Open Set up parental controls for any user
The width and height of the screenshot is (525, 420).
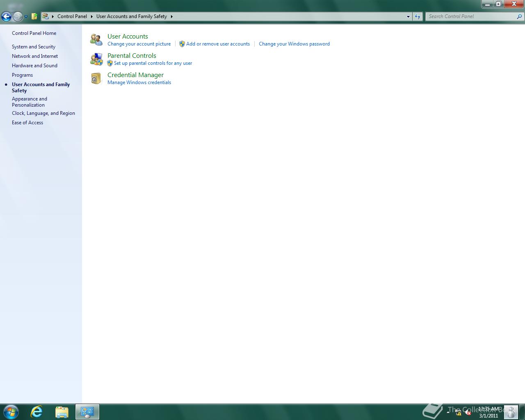coord(153,63)
